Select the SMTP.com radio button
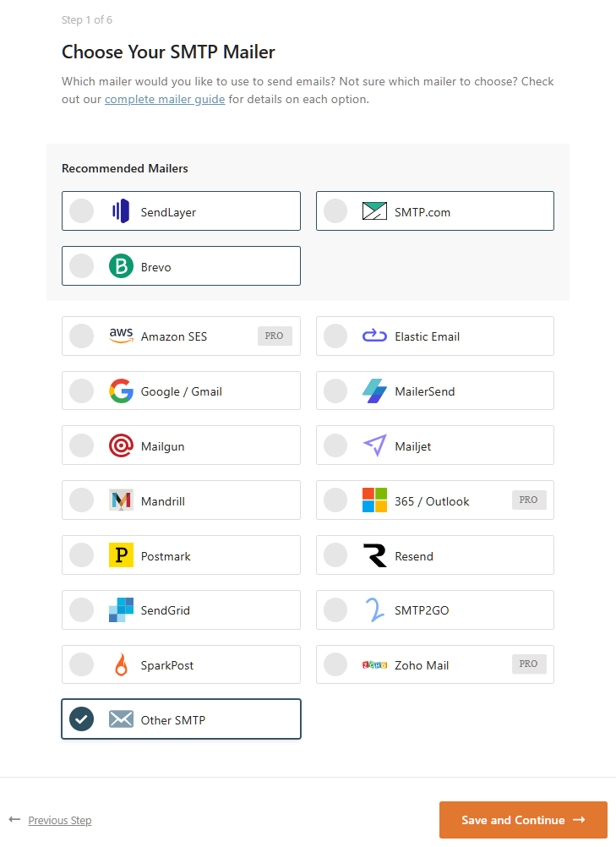 tap(335, 211)
